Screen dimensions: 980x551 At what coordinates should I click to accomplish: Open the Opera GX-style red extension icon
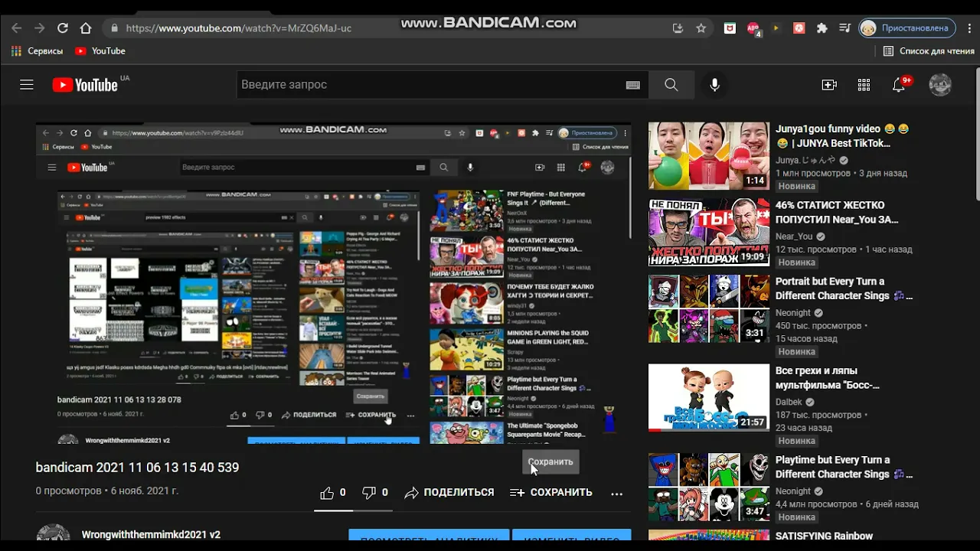pos(730,28)
